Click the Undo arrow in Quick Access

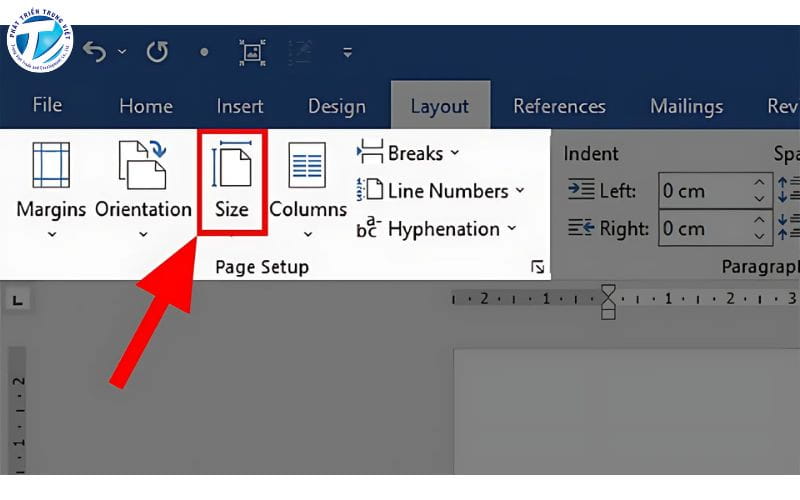94,51
